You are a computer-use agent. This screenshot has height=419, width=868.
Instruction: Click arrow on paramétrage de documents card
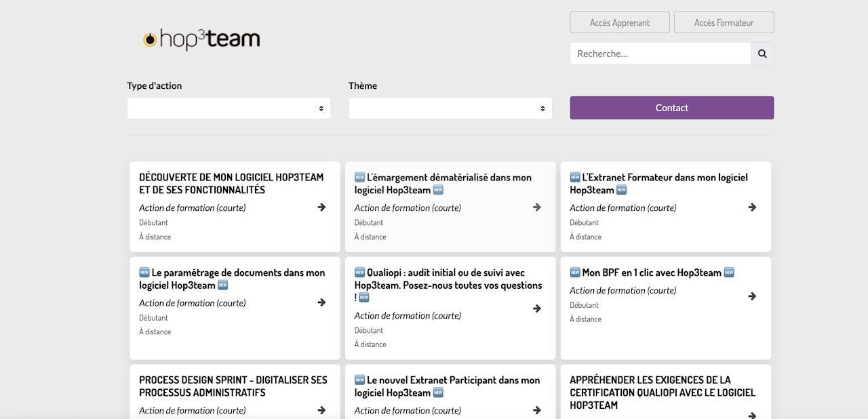click(321, 302)
